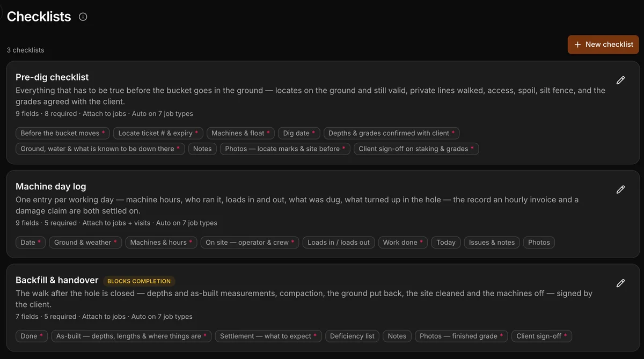Click the 'Machines & hours' chip
Viewport: 644px width, 359px height.
[162, 243]
